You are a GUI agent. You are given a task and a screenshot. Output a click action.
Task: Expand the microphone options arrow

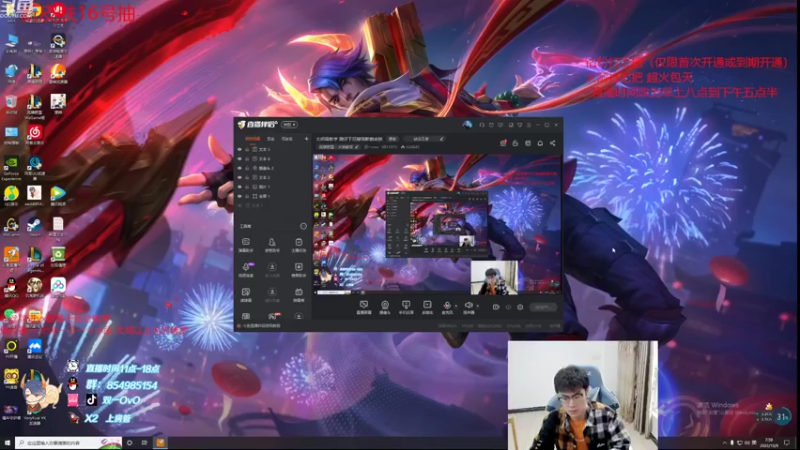455,306
